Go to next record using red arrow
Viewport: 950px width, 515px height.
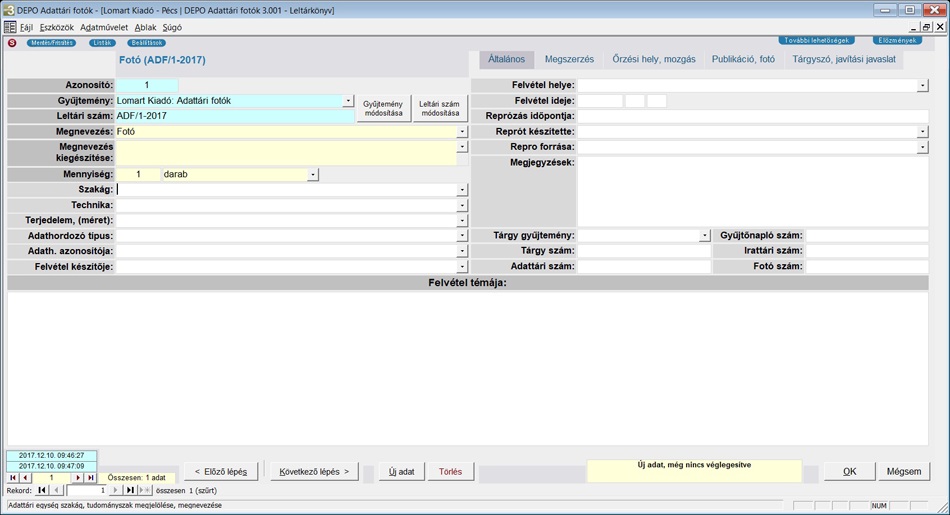click(x=78, y=478)
